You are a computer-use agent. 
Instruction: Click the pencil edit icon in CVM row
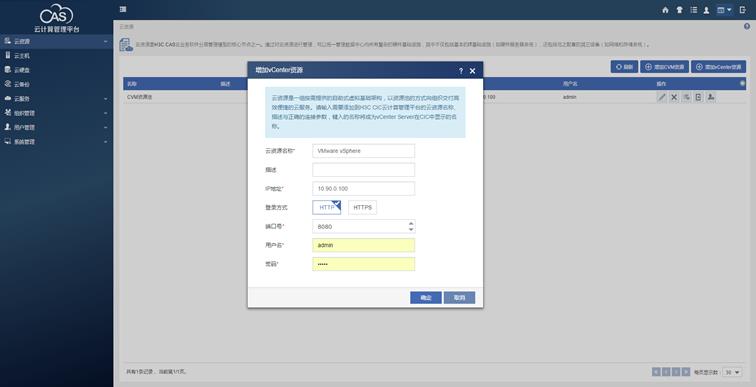click(662, 97)
